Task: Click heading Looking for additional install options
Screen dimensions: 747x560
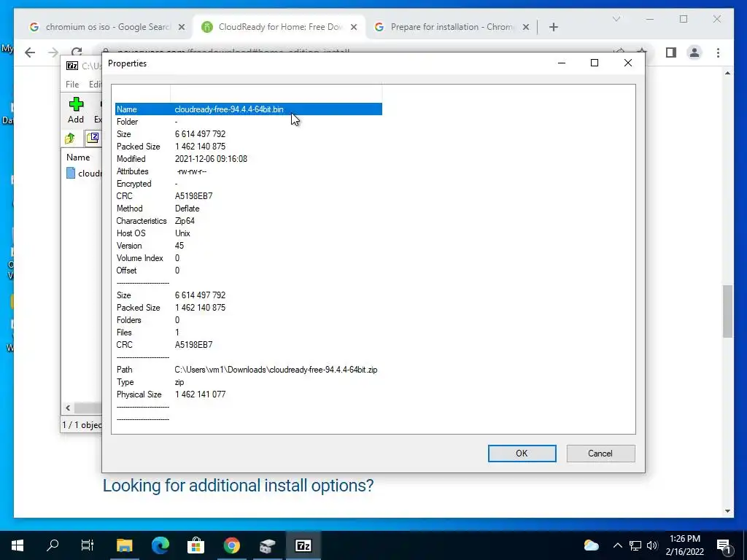Action: (x=239, y=486)
